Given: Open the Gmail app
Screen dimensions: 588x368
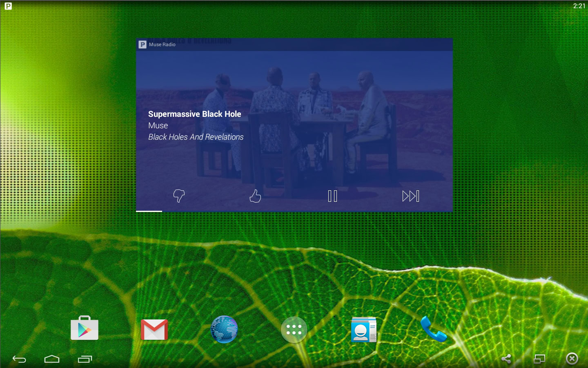Looking at the screenshot, I should pos(154,330).
